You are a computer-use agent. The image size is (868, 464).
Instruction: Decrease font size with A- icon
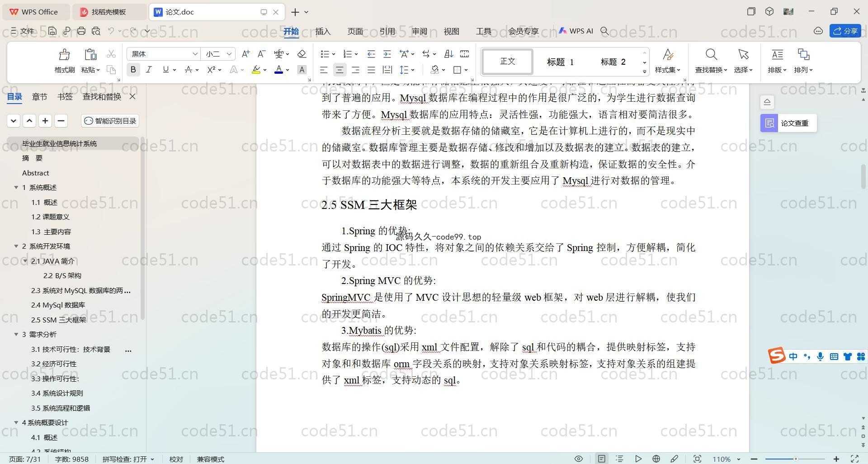(x=261, y=54)
